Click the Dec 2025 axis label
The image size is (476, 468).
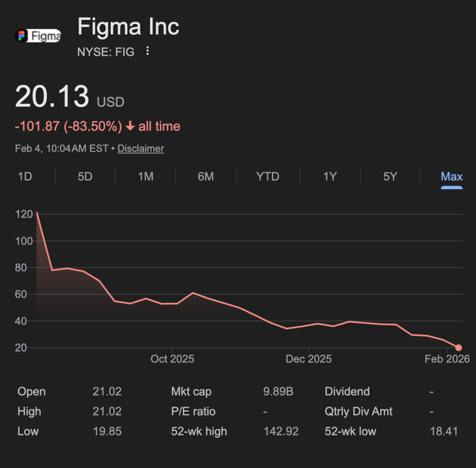pyautogui.click(x=309, y=359)
